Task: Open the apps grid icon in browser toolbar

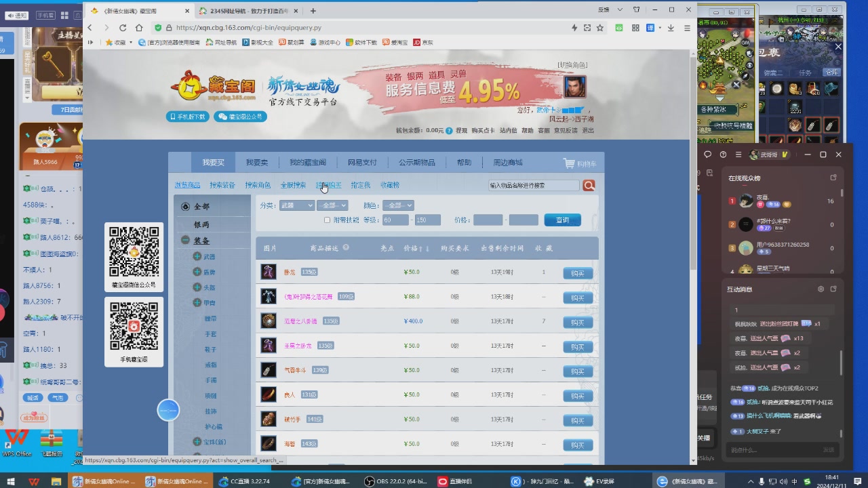Action: [635, 28]
